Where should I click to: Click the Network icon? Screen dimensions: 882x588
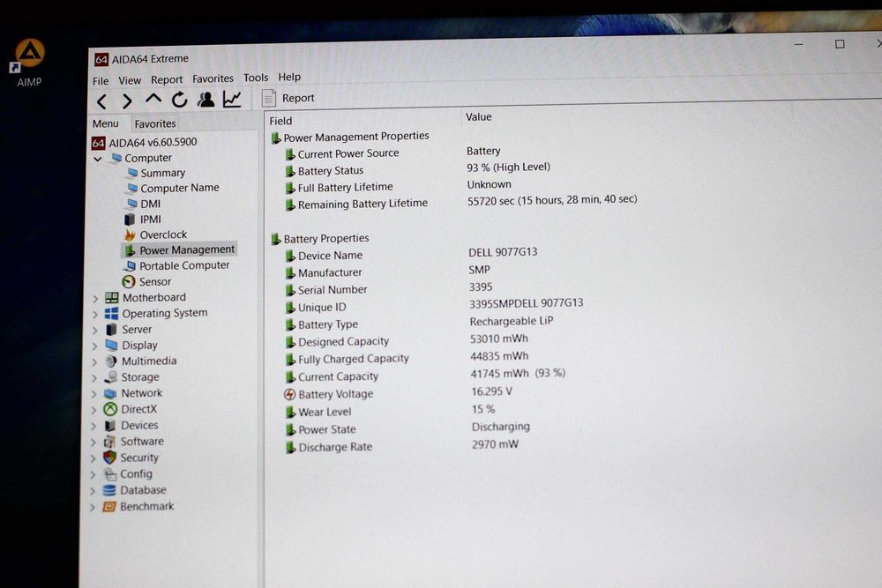click(x=110, y=393)
